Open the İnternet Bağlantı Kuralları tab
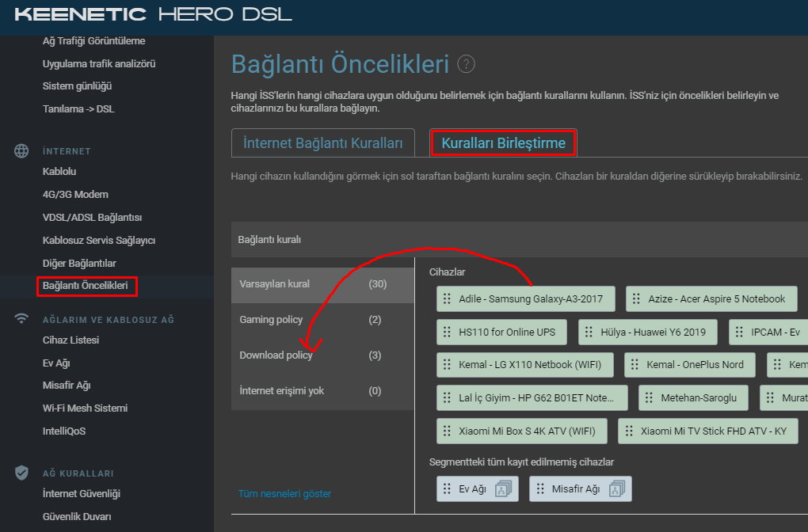 pos(323,142)
